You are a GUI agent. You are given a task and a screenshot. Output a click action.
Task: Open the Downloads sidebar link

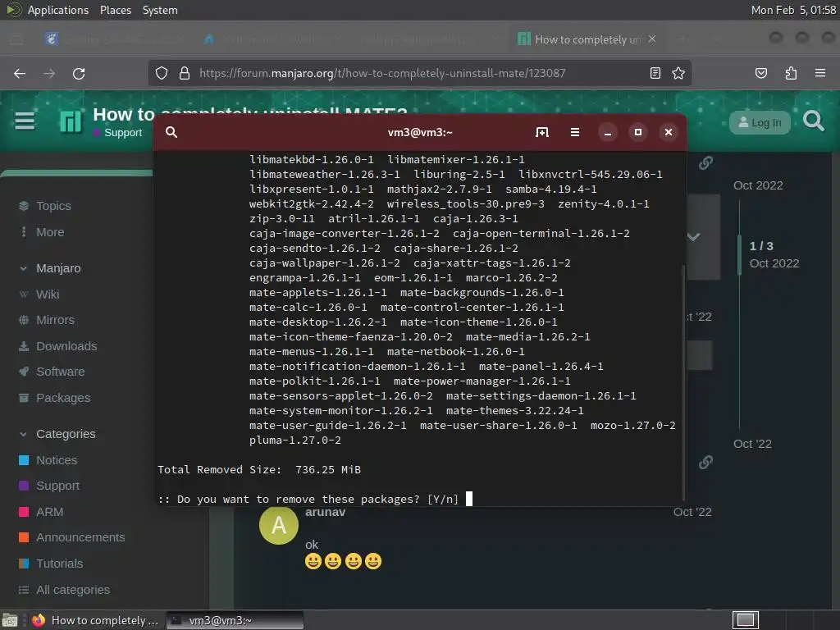click(x=66, y=346)
